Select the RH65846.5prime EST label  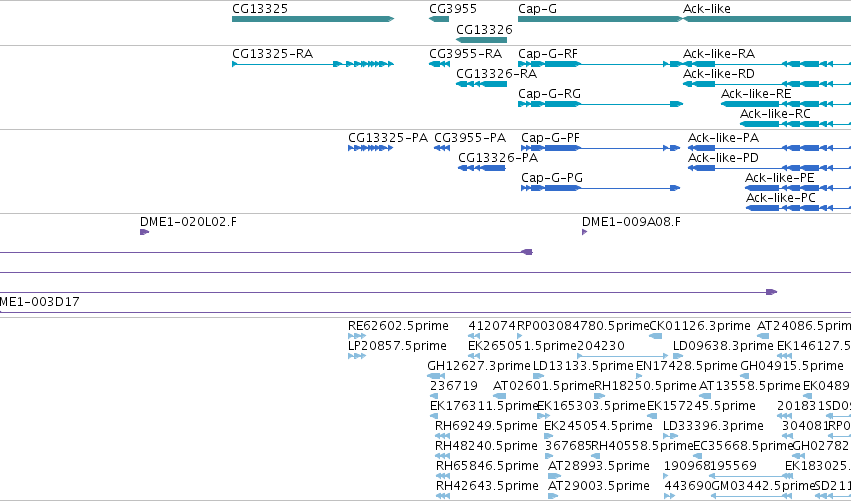coord(487,466)
